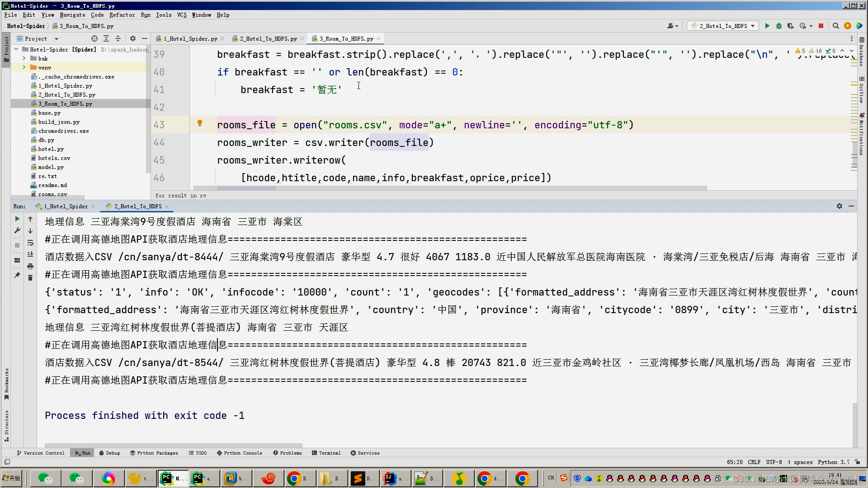Collapse the venv folder in Project tree
This screenshot has width=868, height=488.
pos(24,67)
